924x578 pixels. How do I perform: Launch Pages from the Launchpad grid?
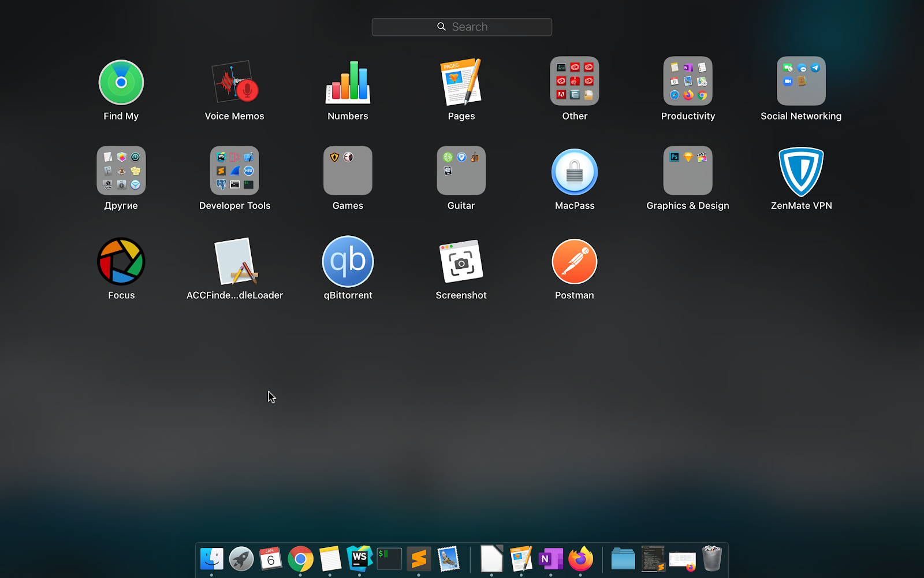tap(461, 82)
